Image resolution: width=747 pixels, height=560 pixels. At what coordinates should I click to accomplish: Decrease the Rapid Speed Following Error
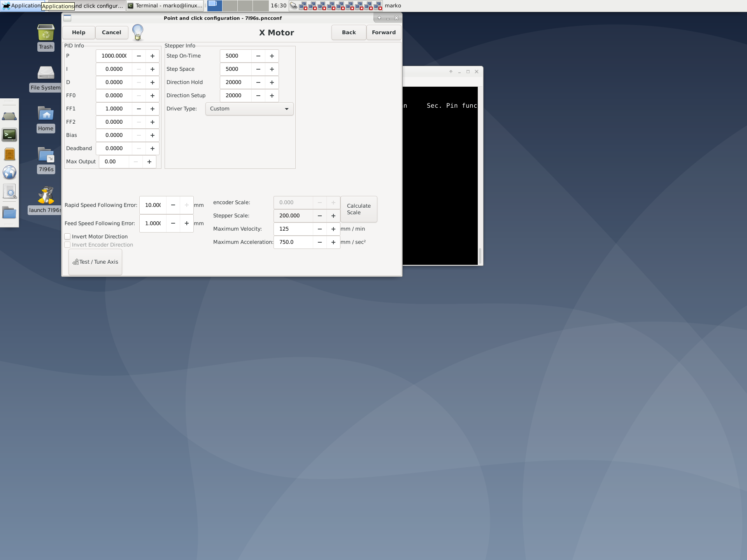[x=173, y=205]
